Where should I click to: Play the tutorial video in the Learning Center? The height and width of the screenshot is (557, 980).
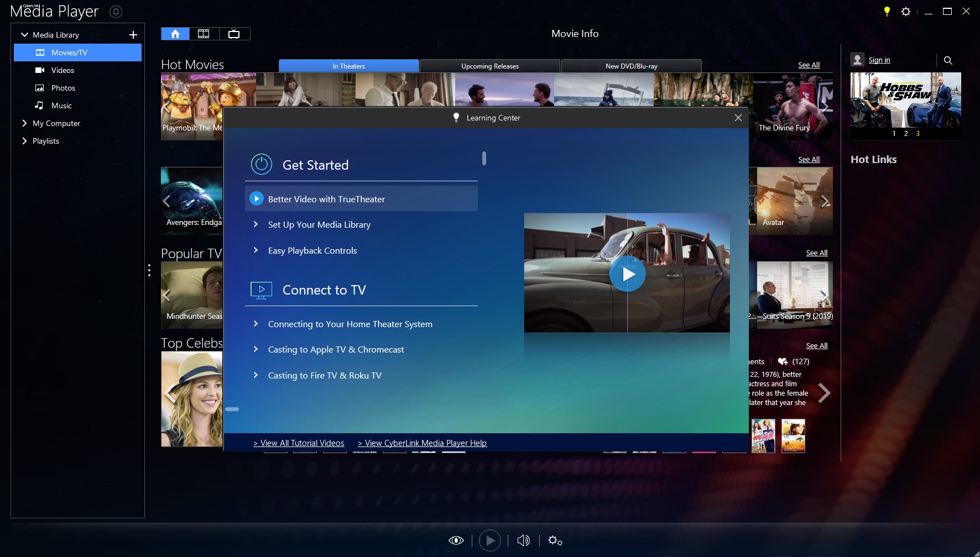tap(627, 274)
